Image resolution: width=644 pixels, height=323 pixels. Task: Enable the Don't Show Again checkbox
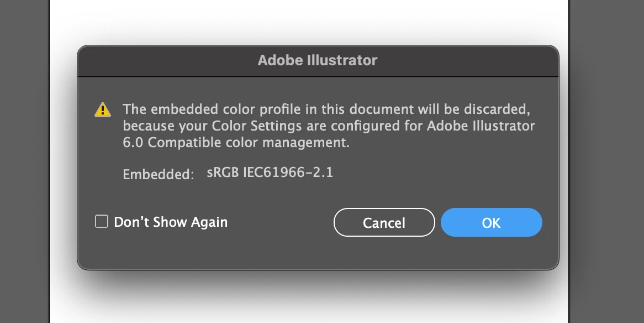click(102, 222)
